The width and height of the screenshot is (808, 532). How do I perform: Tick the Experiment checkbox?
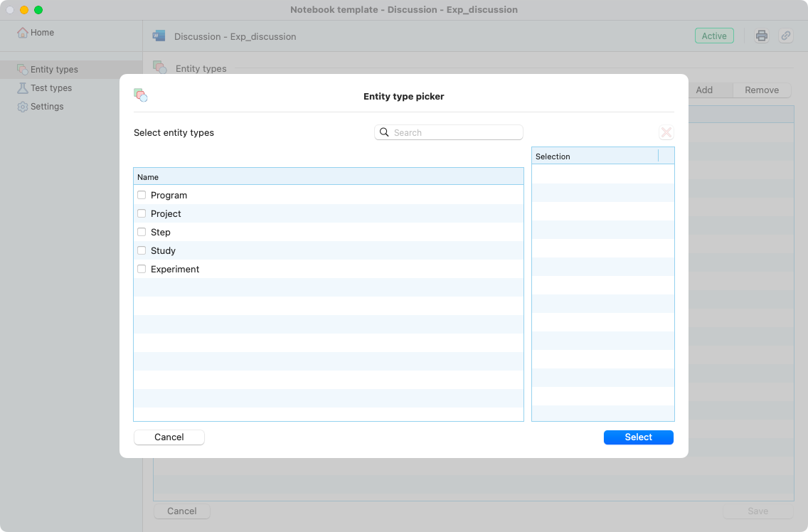tap(142, 269)
